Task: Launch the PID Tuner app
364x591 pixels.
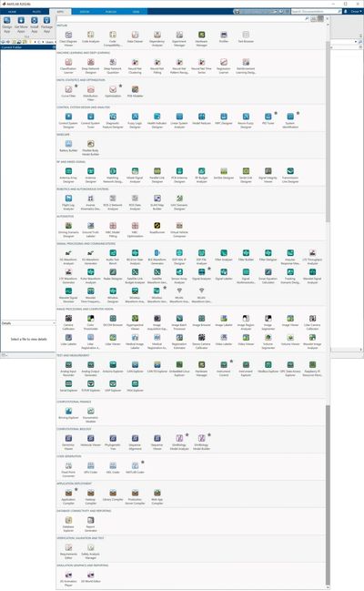Action: [x=268, y=119]
